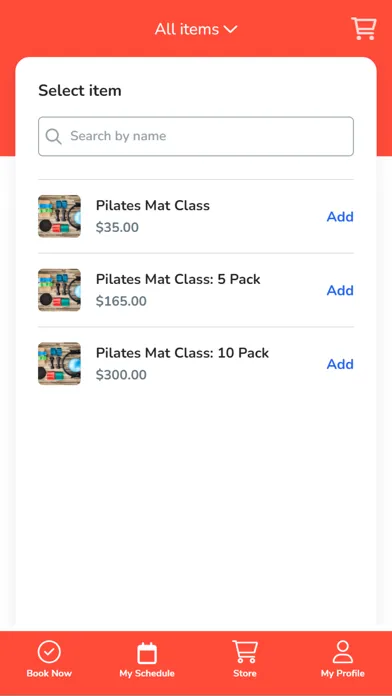
Task: Focus the Search by name field
Action: click(x=196, y=136)
